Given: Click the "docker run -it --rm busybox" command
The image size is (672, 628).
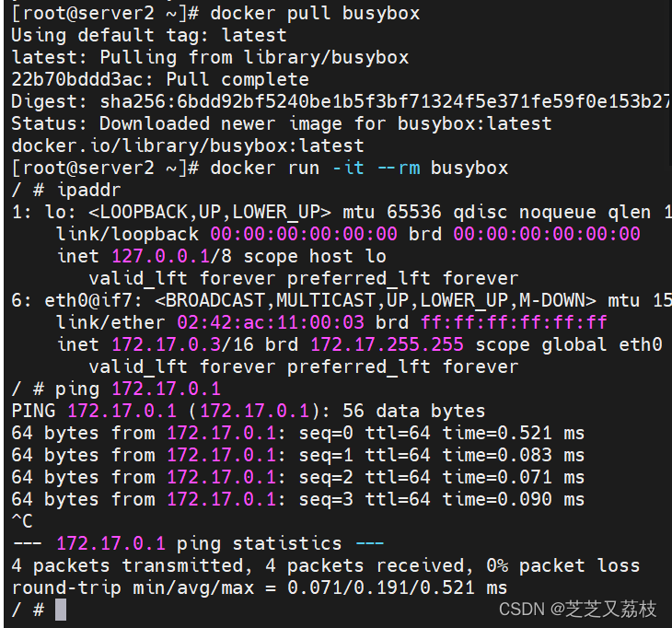Looking at the screenshot, I should (359, 168).
